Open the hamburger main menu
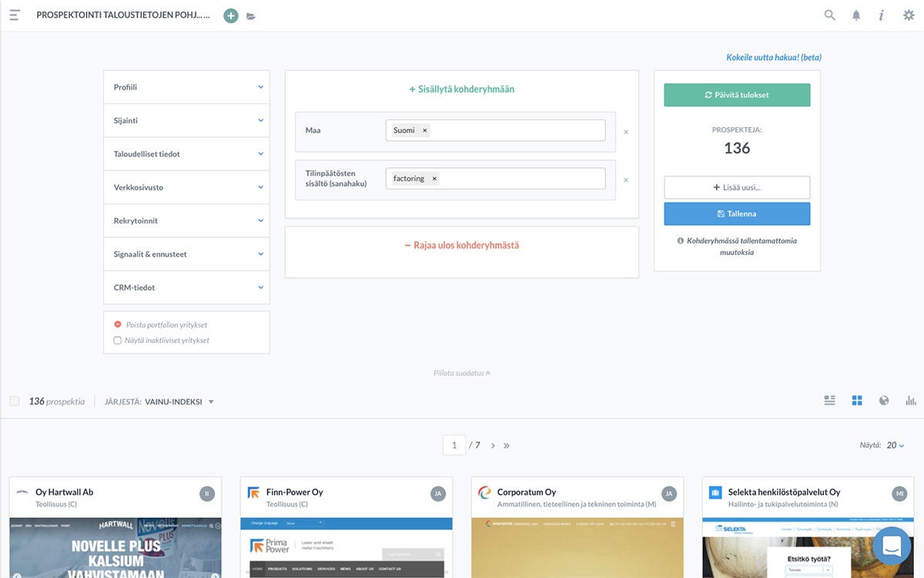Image resolution: width=924 pixels, height=578 pixels. pyautogui.click(x=14, y=15)
